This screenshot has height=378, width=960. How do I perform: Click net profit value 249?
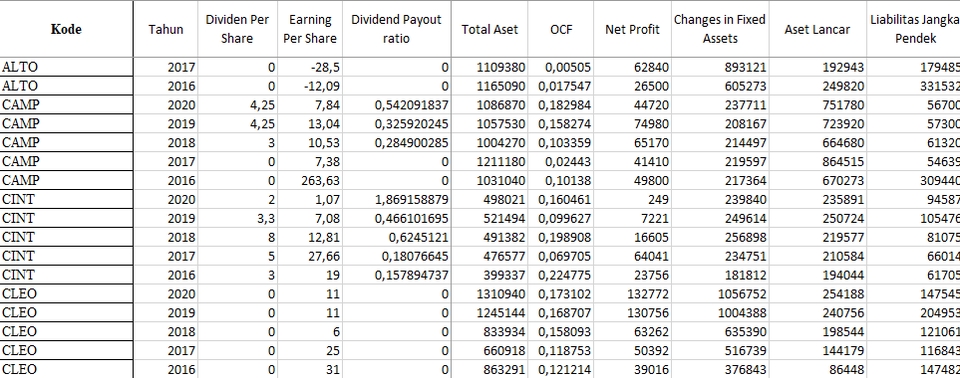click(632, 199)
